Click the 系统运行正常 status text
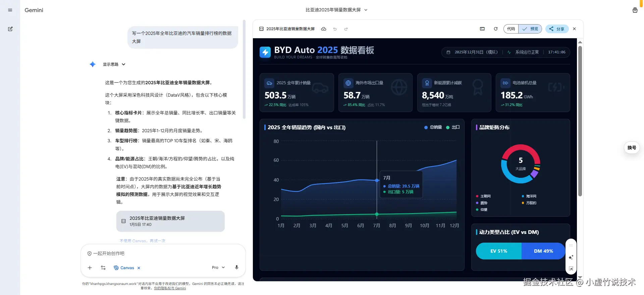This screenshot has width=644, height=295. [527, 52]
